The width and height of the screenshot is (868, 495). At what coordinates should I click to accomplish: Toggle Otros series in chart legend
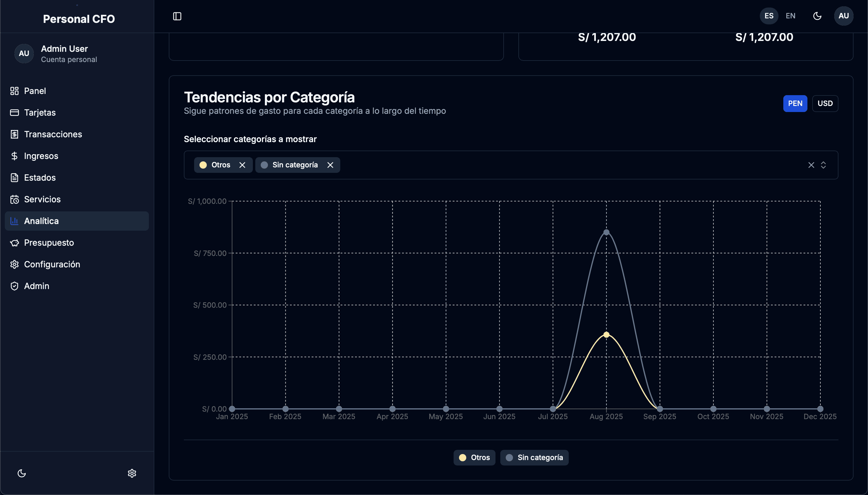[474, 458]
